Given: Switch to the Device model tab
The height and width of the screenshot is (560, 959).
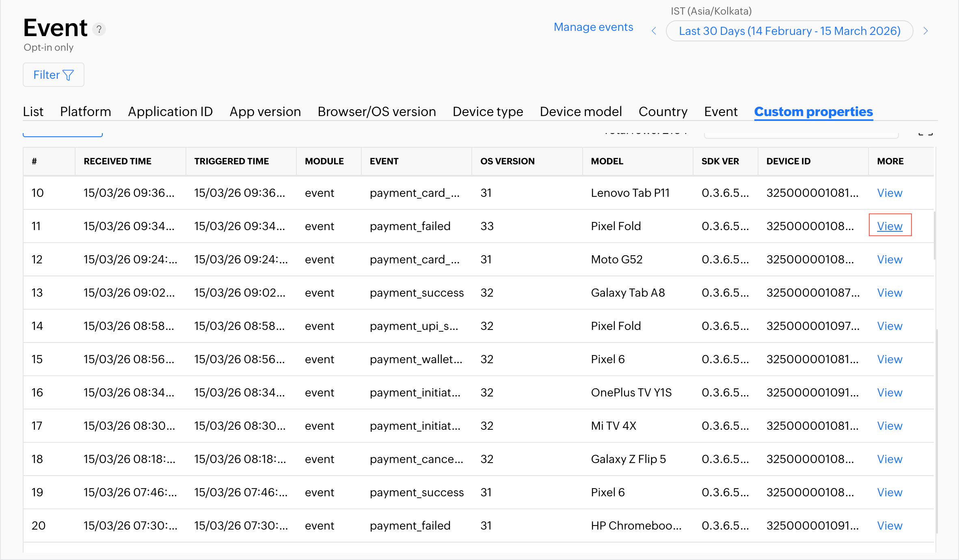Looking at the screenshot, I should tap(581, 111).
